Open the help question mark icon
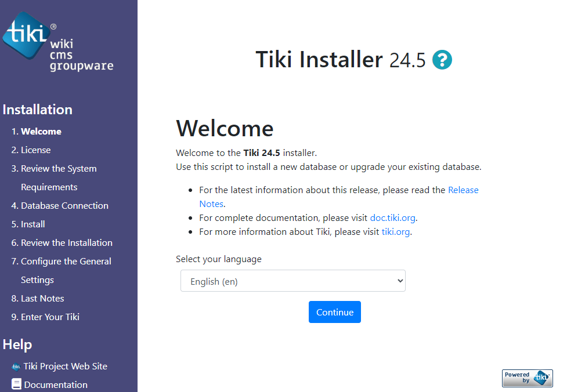This screenshot has width=567, height=392. (442, 60)
